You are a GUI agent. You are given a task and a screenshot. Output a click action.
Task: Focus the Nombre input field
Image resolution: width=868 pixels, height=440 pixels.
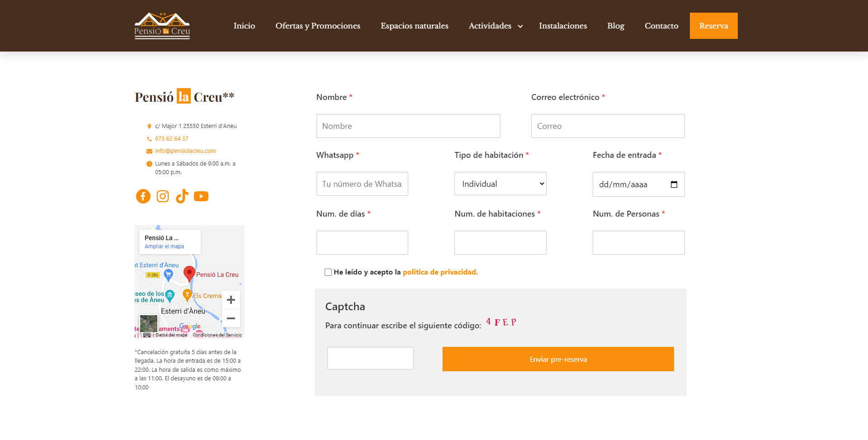pyautogui.click(x=408, y=126)
